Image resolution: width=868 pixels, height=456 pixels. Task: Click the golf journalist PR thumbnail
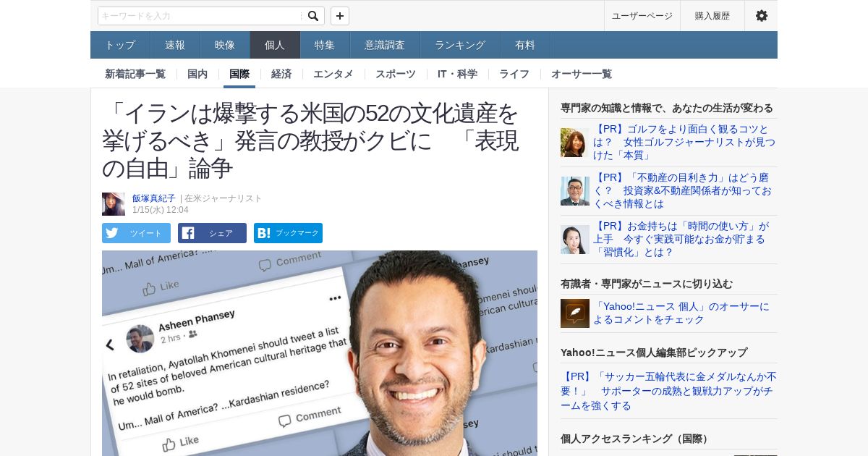pyautogui.click(x=575, y=143)
